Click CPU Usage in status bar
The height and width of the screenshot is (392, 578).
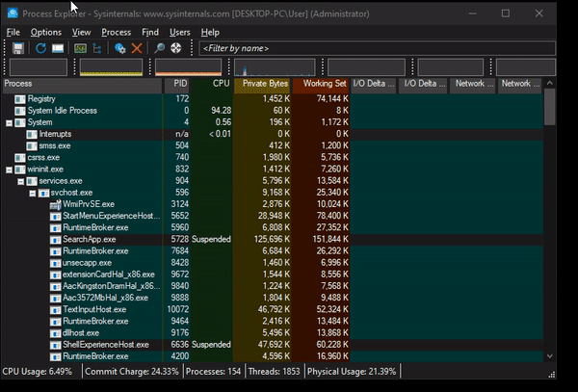[x=38, y=372]
